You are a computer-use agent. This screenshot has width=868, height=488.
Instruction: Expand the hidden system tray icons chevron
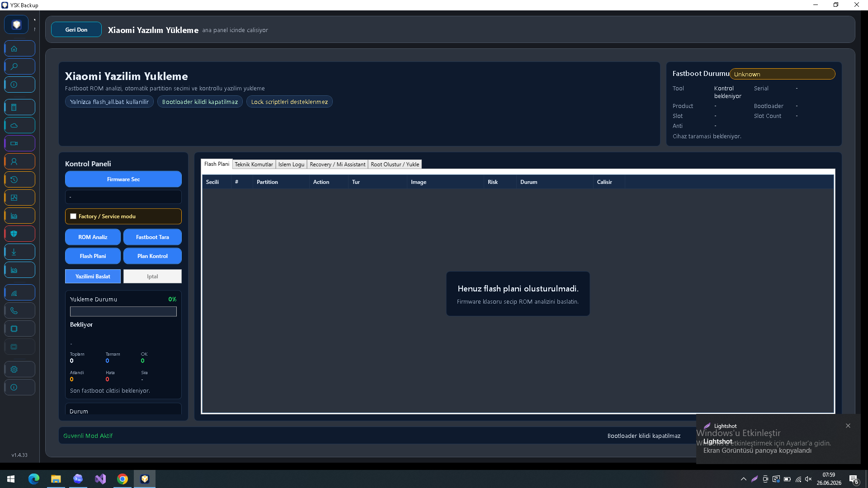[744, 479]
